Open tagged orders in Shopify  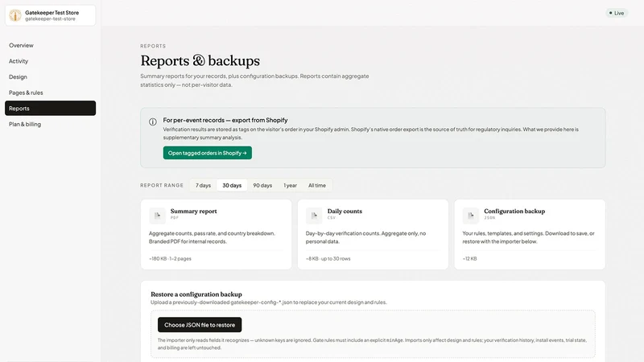(208, 153)
